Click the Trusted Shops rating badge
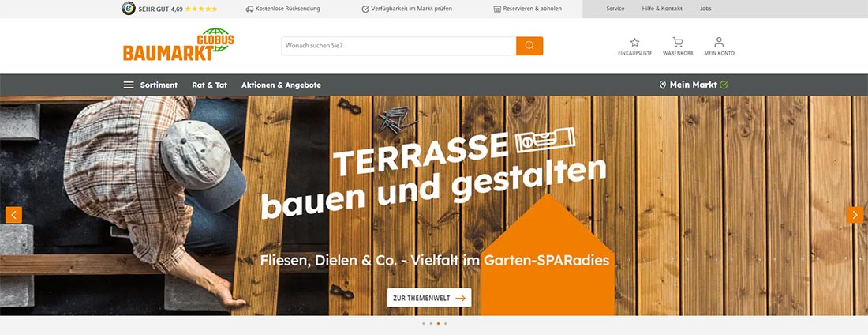 (x=169, y=9)
